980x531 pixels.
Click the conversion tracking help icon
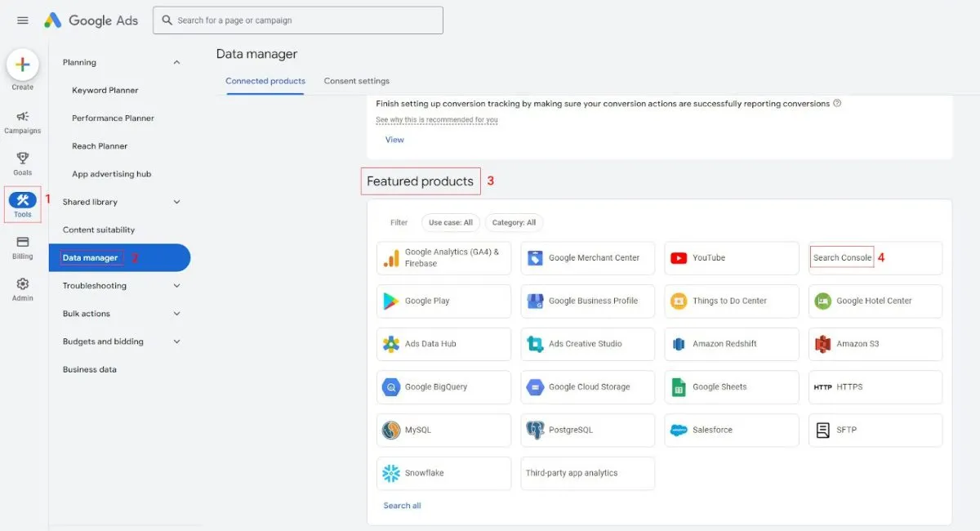pyautogui.click(x=837, y=104)
